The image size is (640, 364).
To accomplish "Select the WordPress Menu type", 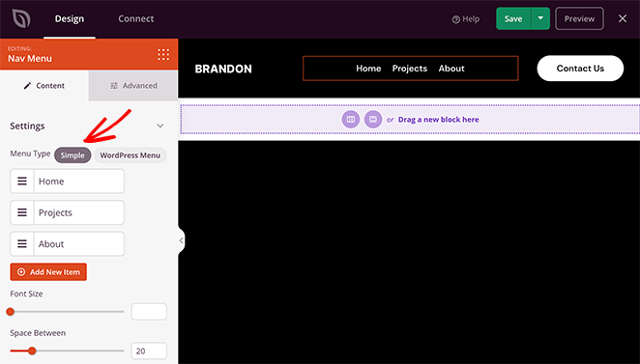I will click(131, 155).
